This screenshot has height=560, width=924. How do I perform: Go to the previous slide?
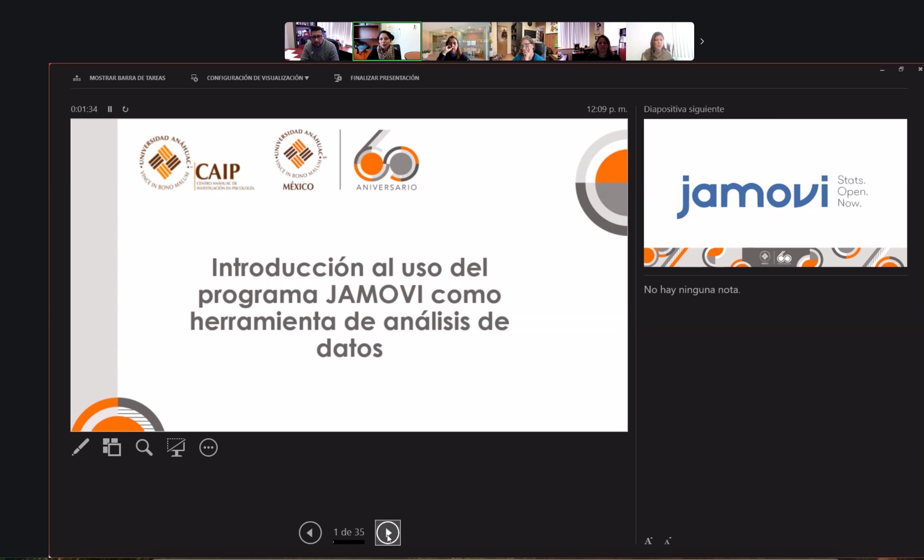tap(310, 532)
